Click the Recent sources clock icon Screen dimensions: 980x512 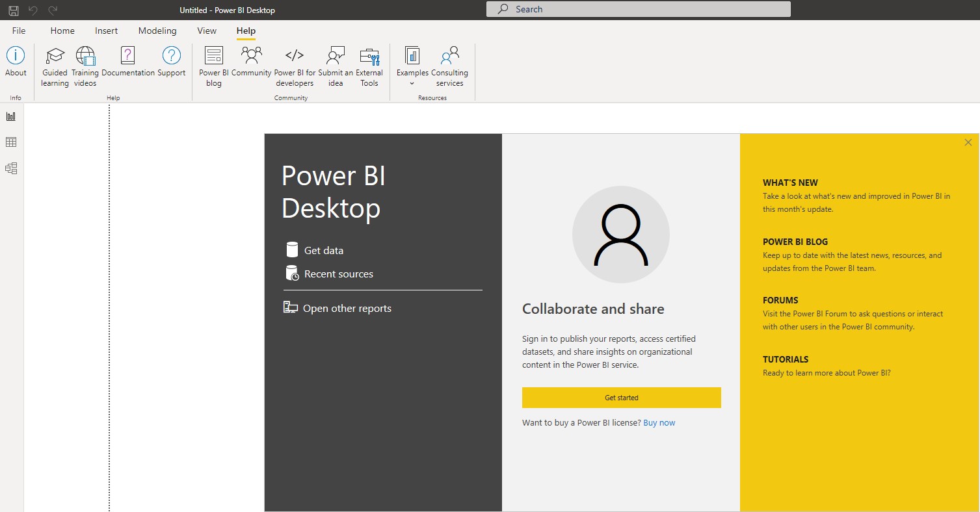point(293,273)
